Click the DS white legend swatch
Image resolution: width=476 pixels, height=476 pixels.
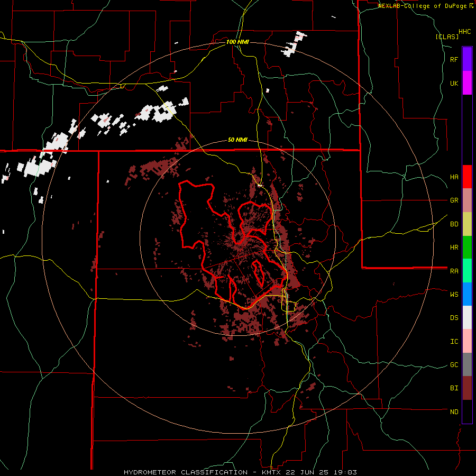pyautogui.click(x=467, y=317)
